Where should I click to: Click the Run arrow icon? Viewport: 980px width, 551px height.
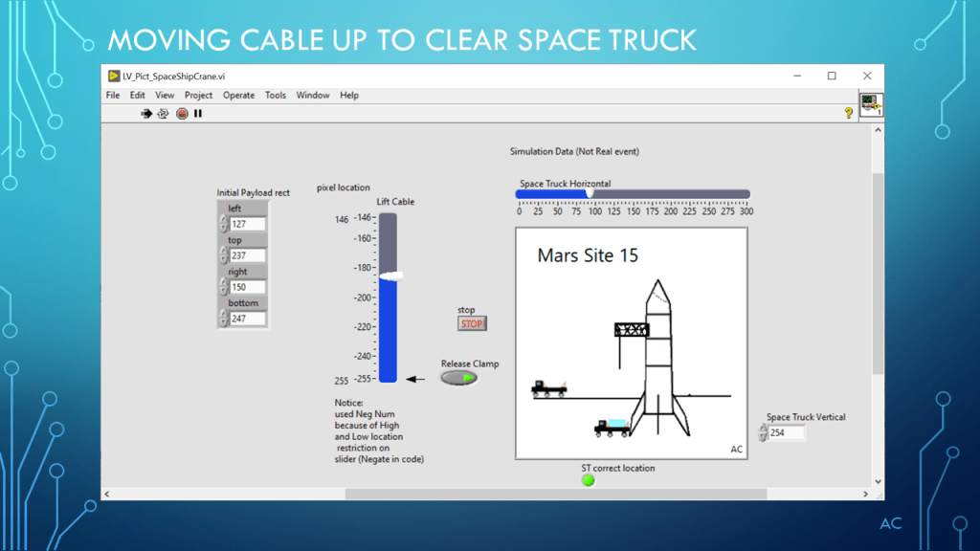146,114
